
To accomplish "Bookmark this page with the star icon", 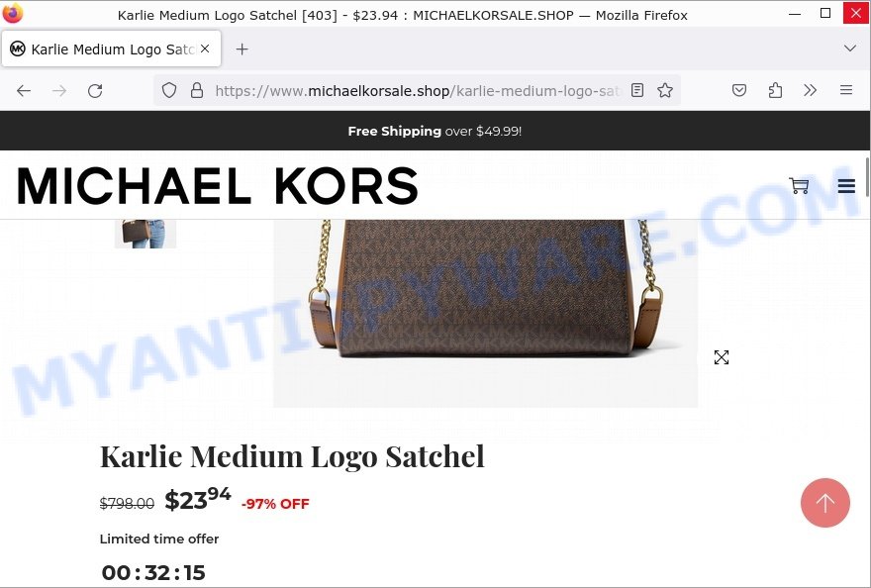I will tap(665, 90).
